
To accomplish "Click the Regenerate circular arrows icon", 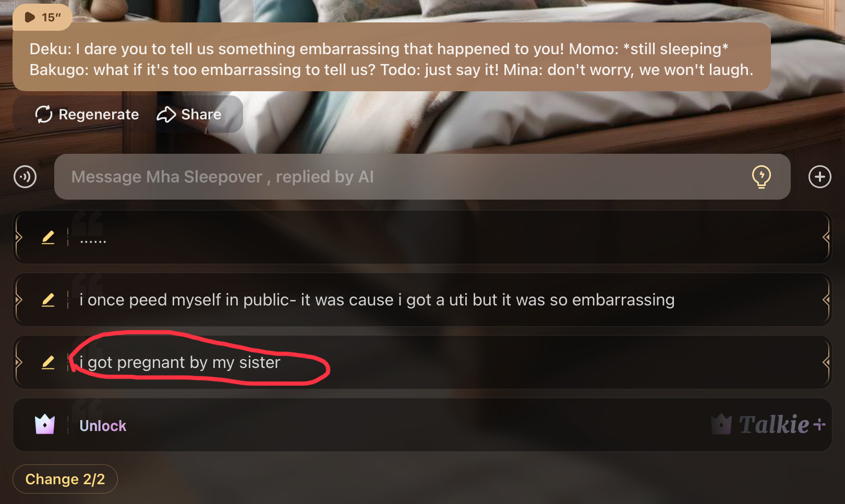I will [44, 114].
